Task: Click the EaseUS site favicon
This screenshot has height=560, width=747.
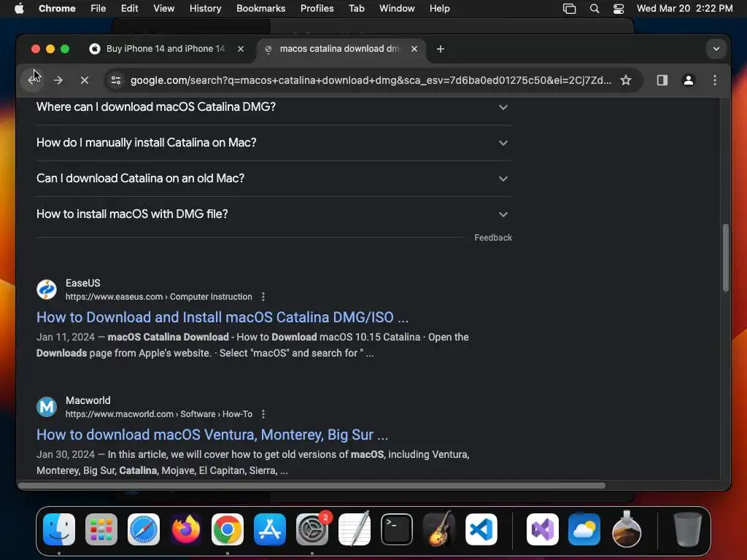Action: click(47, 289)
